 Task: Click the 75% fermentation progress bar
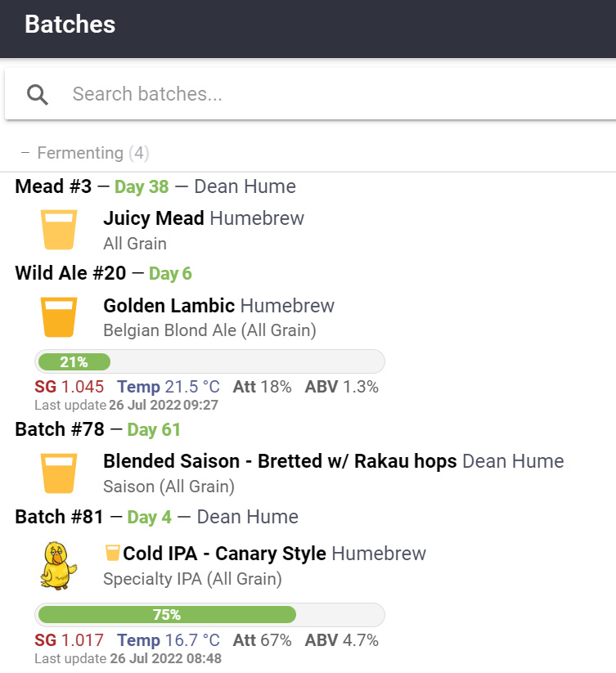click(x=209, y=615)
